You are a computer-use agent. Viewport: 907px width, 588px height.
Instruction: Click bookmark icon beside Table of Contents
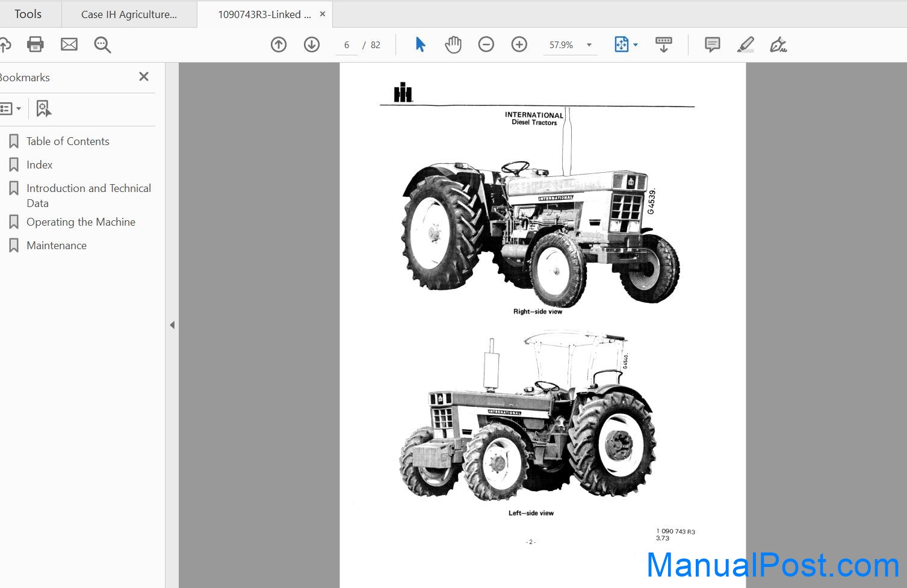coord(14,141)
